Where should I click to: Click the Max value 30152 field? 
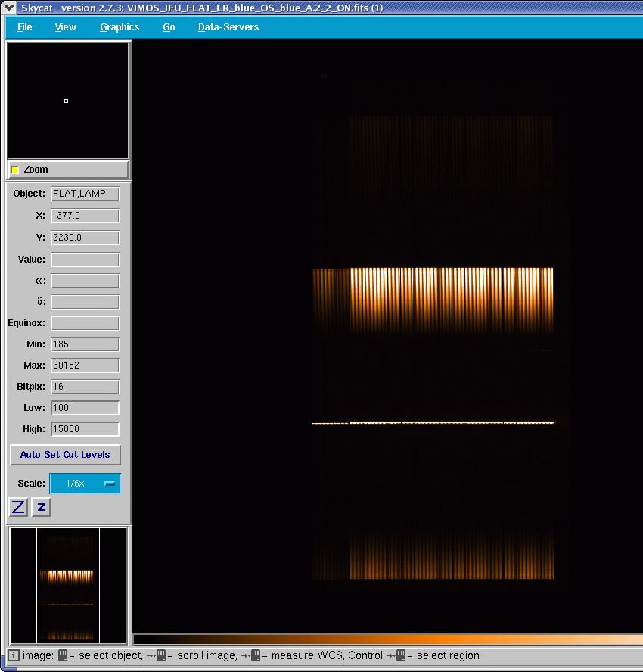pyautogui.click(x=85, y=366)
